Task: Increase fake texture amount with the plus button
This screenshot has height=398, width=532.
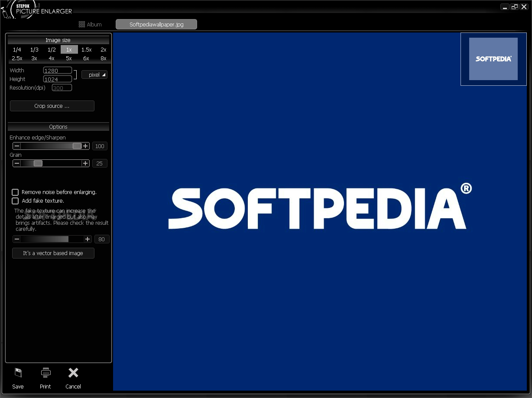Action: pyautogui.click(x=88, y=239)
